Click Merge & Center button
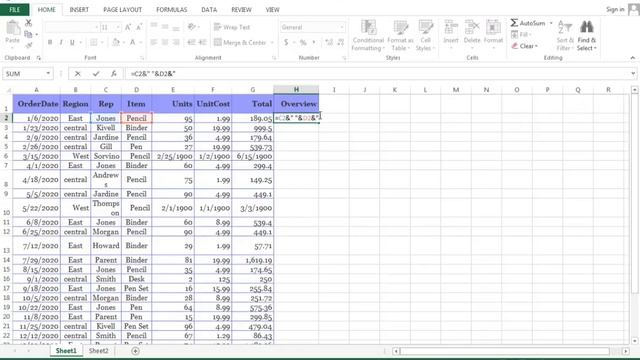Screen dimensions: 640x360 pyautogui.click(x=240, y=42)
